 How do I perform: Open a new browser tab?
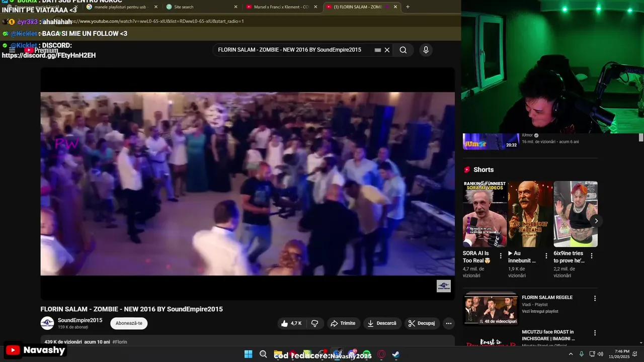pyautogui.click(x=408, y=7)
